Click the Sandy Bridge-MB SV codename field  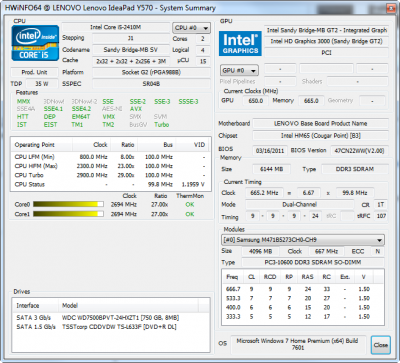(131, 50)
